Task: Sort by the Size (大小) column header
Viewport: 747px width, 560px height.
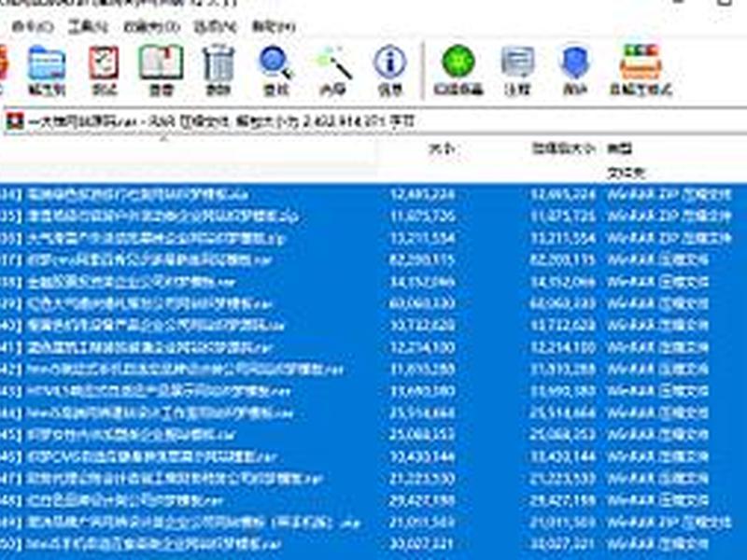Action: click(442, 149)
